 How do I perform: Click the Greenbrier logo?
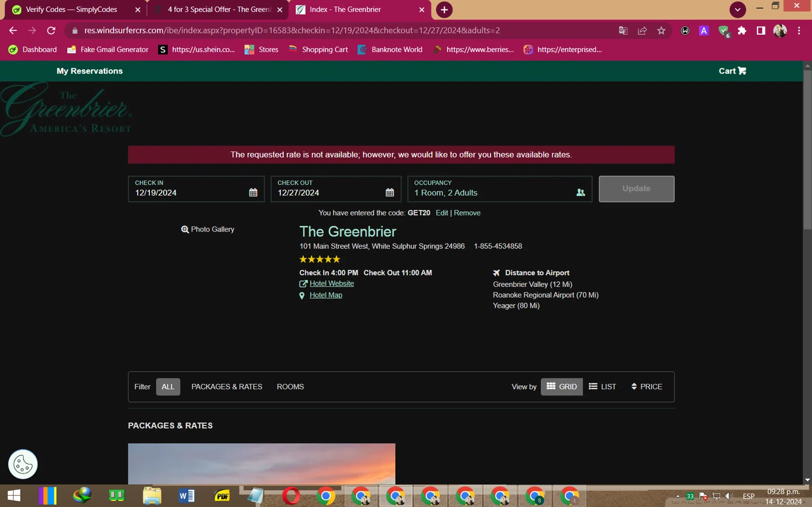(x=66, y=110)
